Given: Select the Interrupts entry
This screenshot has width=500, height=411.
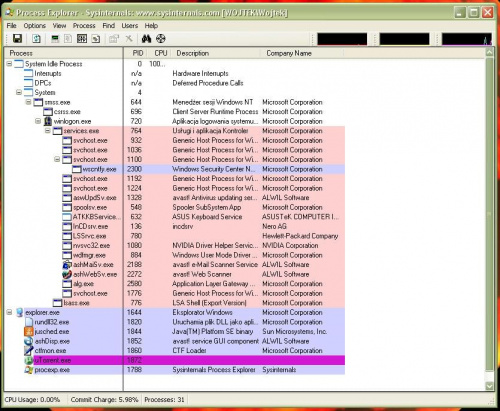Looking at the screenshot, I should pos(48,73).
